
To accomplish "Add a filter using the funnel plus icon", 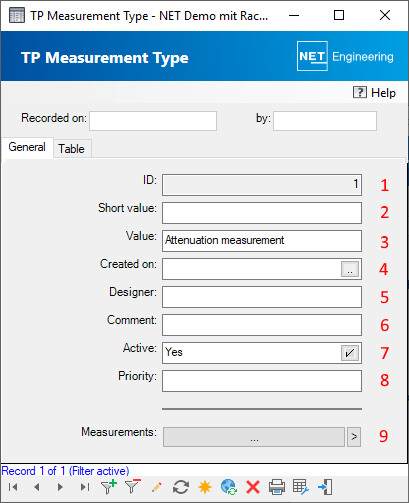I will [x=109, y=487].
